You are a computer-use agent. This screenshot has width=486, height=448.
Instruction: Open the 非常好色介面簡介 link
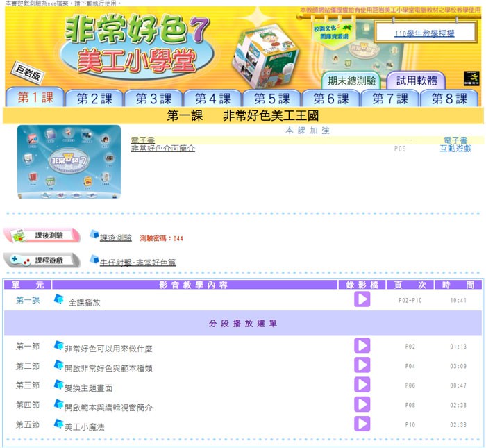tap(162, 149)
